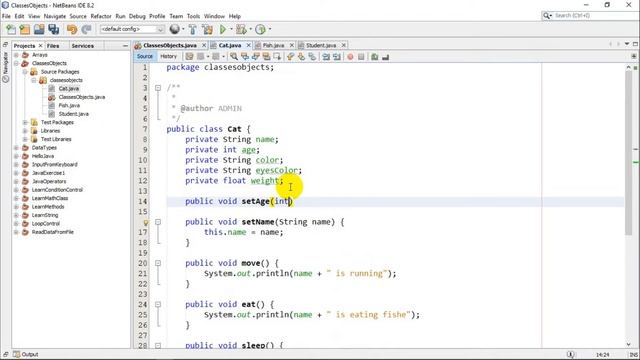Click the Open Project toolbar icon
Image resolution: width=640 pixels, height=360 pixels.
[x=39, y=29]
